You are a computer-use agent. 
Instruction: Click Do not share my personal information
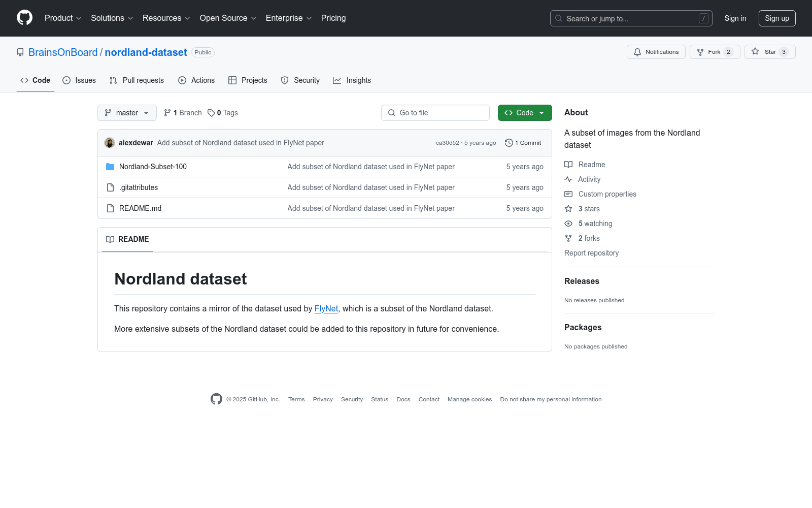pyautogui.click(x=551, y=399)
